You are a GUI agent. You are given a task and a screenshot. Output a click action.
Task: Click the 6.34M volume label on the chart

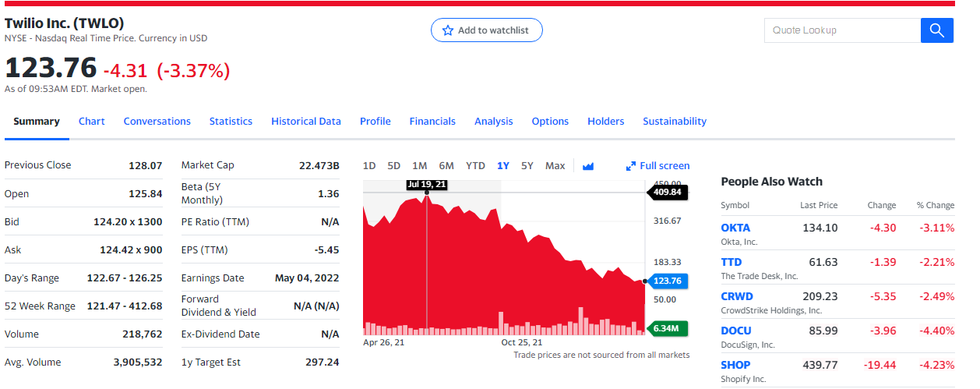click(667, 328)
